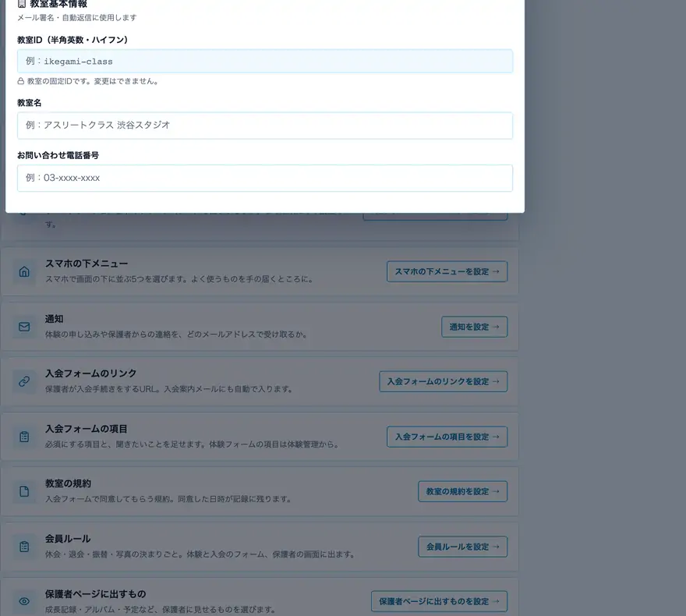Click the 会員ルール heading

point(68,538)
